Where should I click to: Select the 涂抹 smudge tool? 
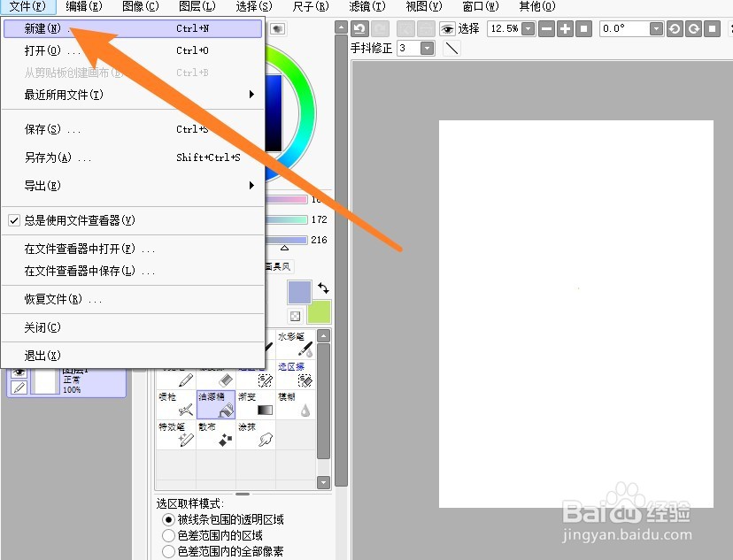click(256, 435)
